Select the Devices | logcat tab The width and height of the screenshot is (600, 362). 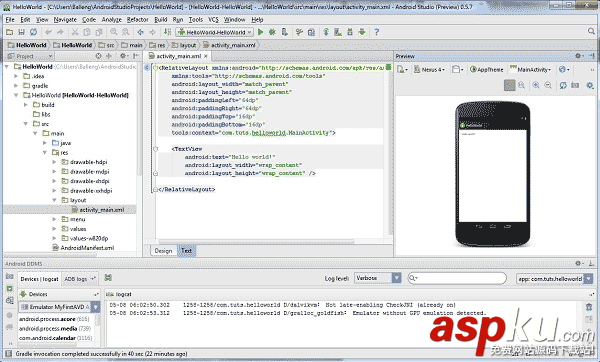[x=39, y=279]
